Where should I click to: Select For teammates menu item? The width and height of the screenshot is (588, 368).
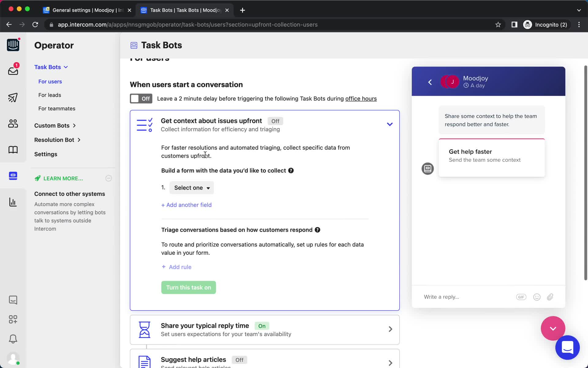click(x=57, y=109)
